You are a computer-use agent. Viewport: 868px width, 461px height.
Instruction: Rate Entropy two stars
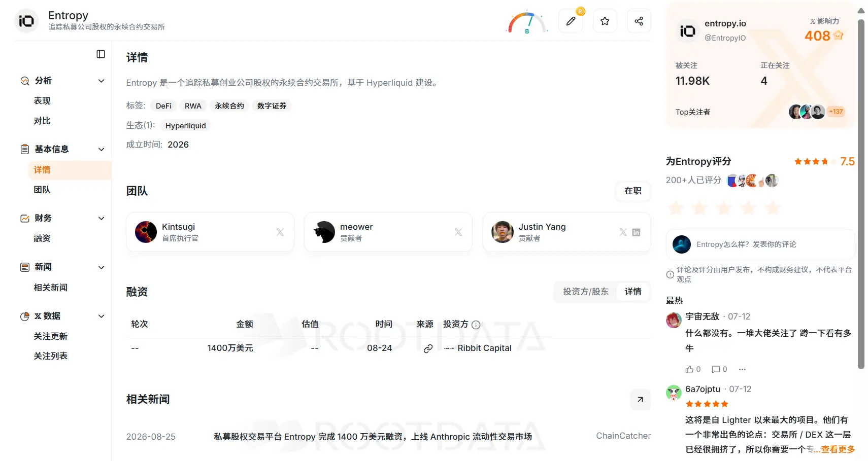[x=699, y=207]
